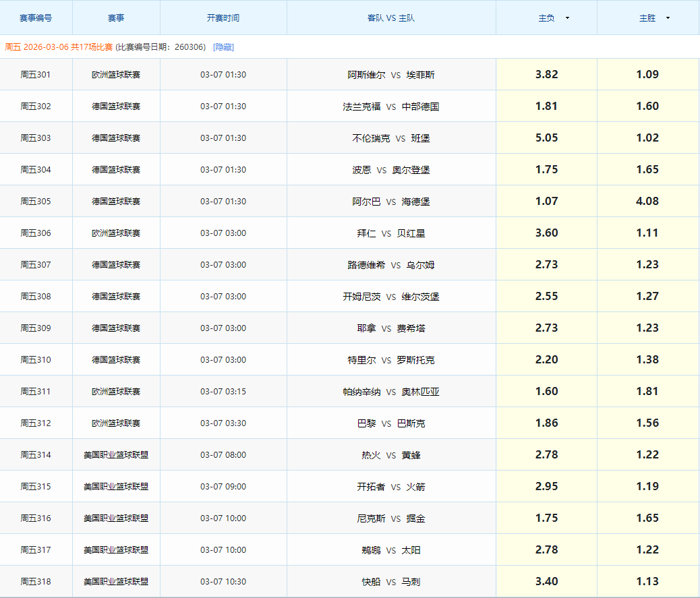
Task: Click the 赛事 column header
Action: tap(116, 18)
